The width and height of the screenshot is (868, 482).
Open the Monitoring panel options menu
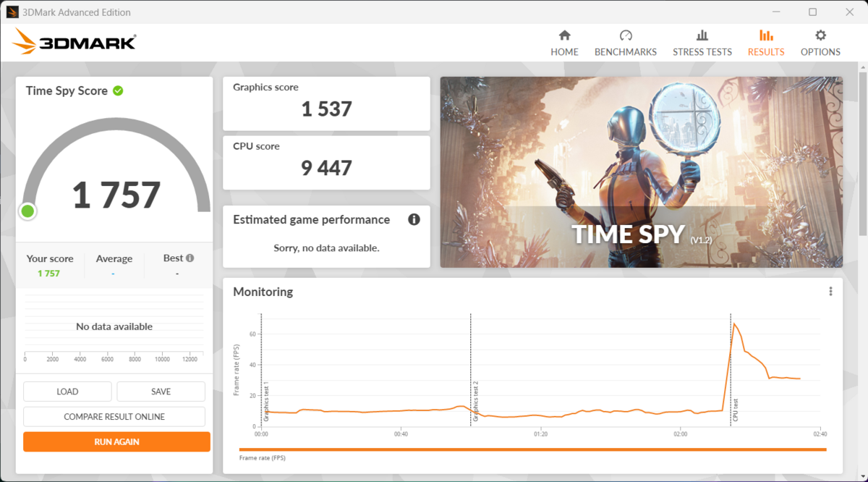[x=830, y=292]
